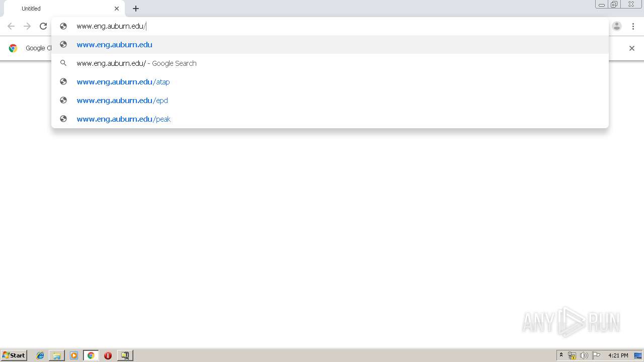Open the Windows Start menu
This screenshot has width=644, height=362.
tap(14, 355)
